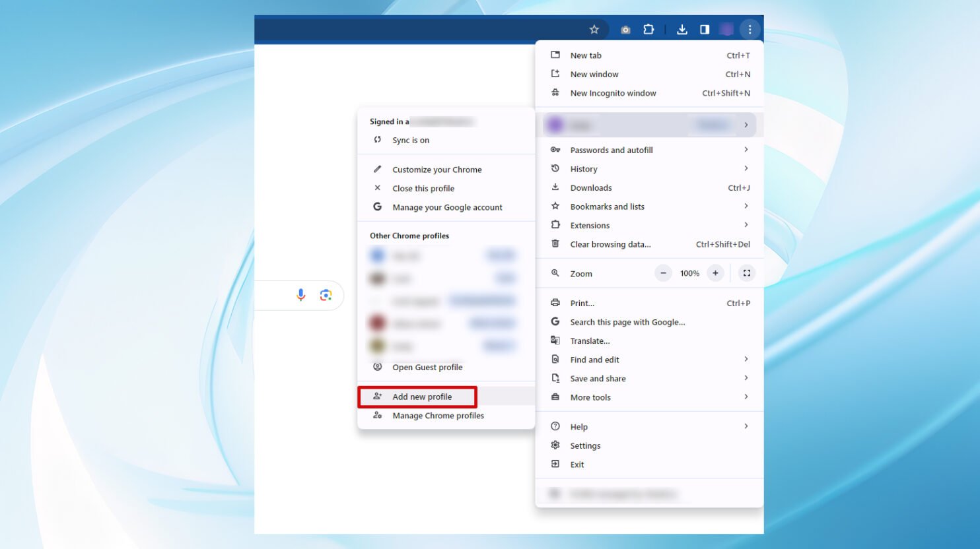
Task: Select New Incognito window
Action: (x=613, y=93)
